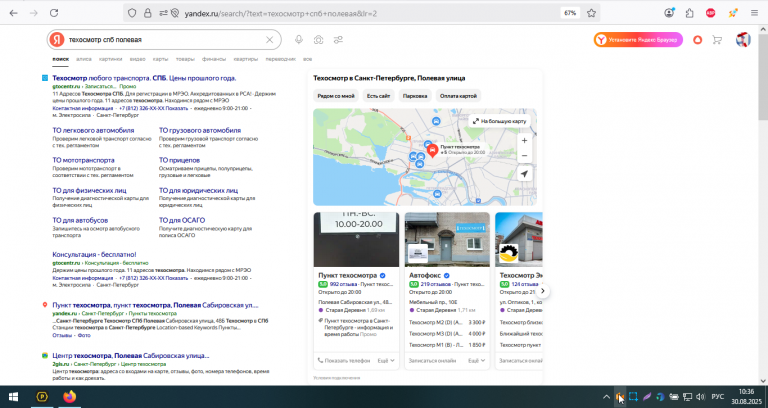The width and height of the screenshot is (768, 408).
Task: Bookmark this page with the star
Action: (591, 13)
